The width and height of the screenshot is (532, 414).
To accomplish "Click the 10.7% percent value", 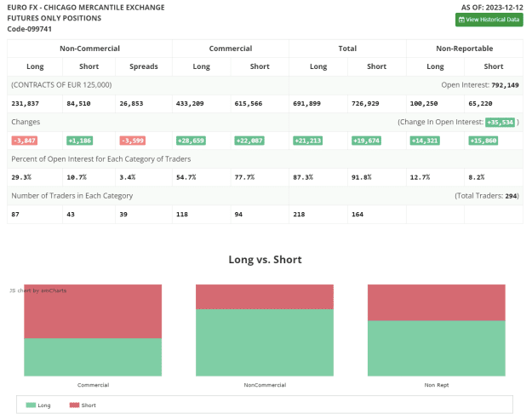I will pos(77,177).
